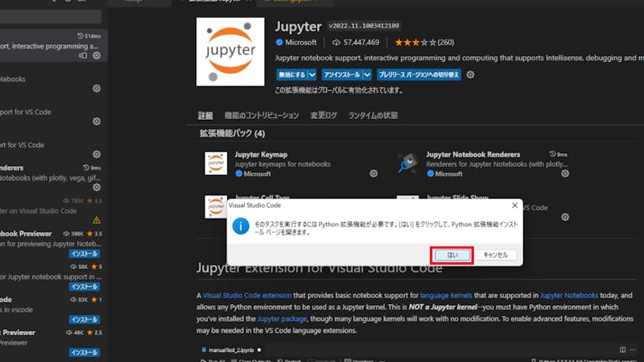The width and height of the screenshot is (644, 362).
Task: Open the Jupyter Notebooks link
Action: pyautogui.click(x=569, y=296)
